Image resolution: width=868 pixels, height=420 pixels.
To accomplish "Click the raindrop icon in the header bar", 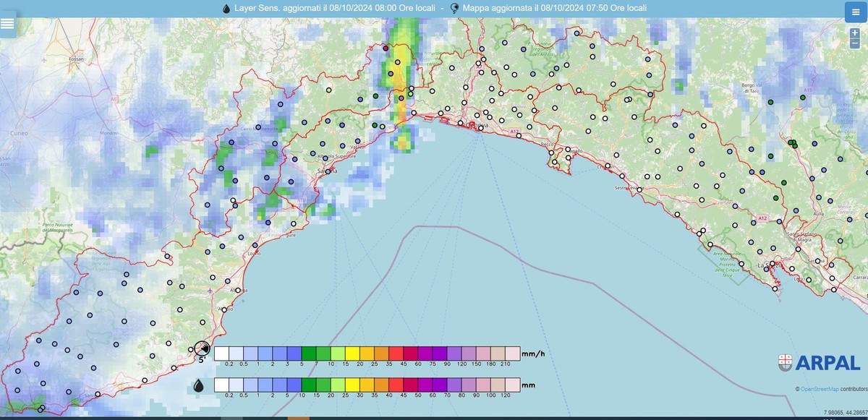I will point(226,8).
